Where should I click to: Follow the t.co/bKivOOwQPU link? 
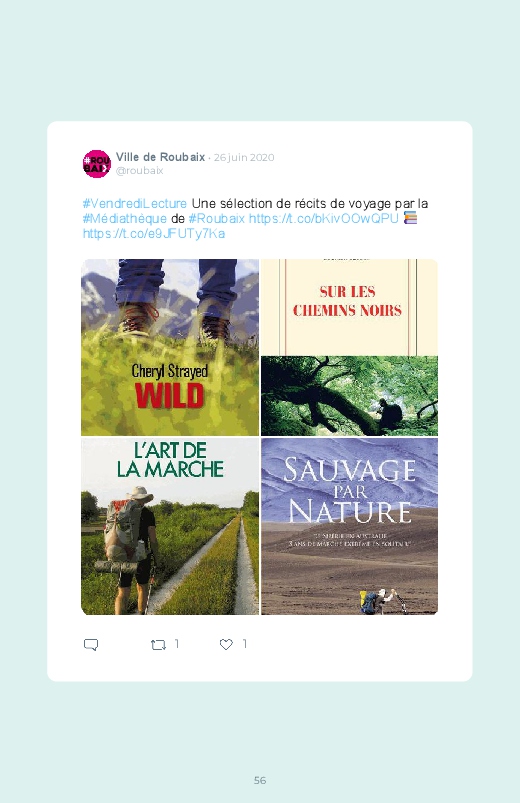(x=324, y=218)
